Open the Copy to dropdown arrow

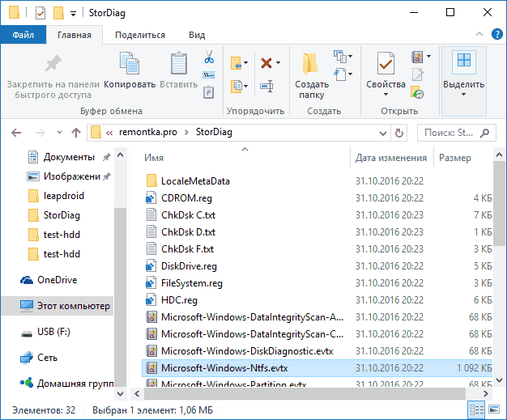pyautogui.click(x=245, y=86)
